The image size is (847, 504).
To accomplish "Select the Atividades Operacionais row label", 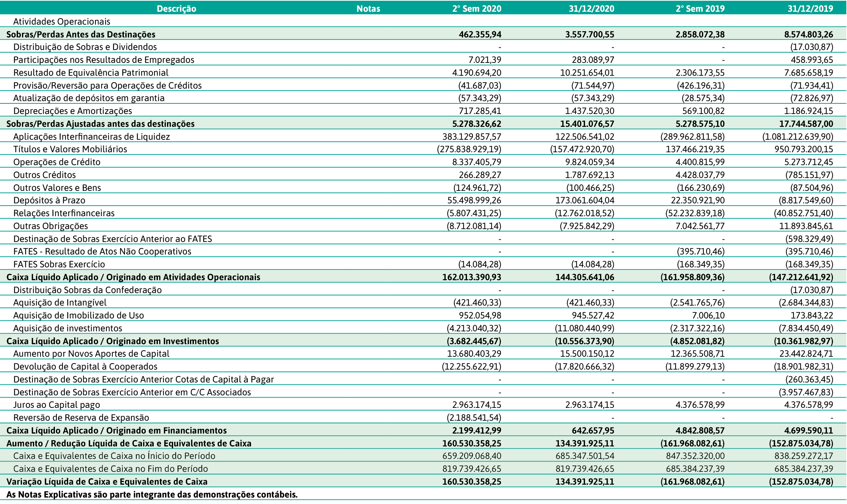I will click(62, 22).
